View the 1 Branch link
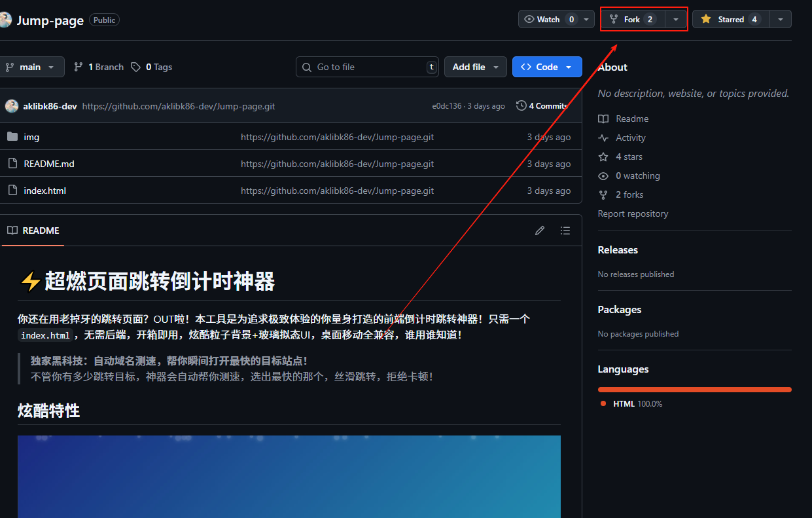812x518 pixels. click(99, 67)
